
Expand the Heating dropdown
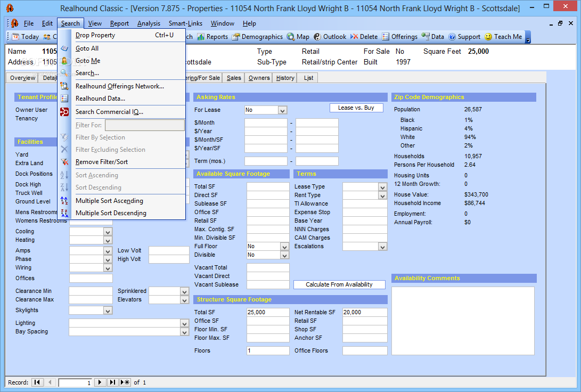(x=108, y=240)
